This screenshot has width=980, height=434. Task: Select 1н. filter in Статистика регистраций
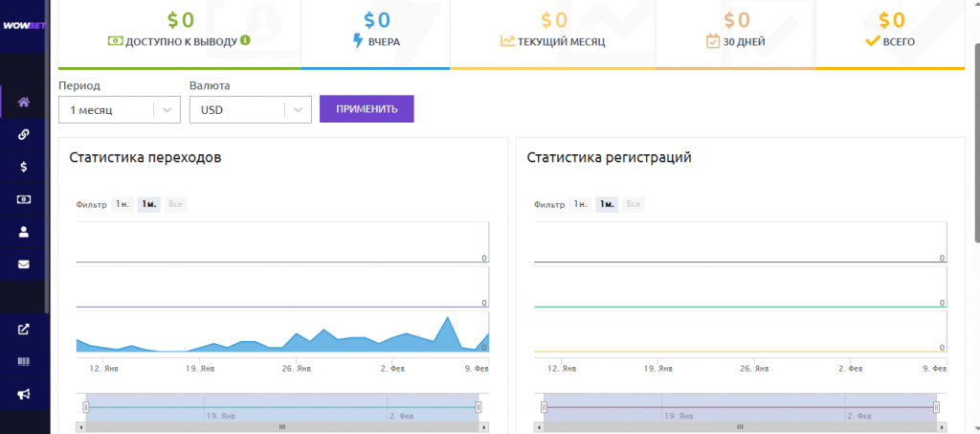coord(580,204)
